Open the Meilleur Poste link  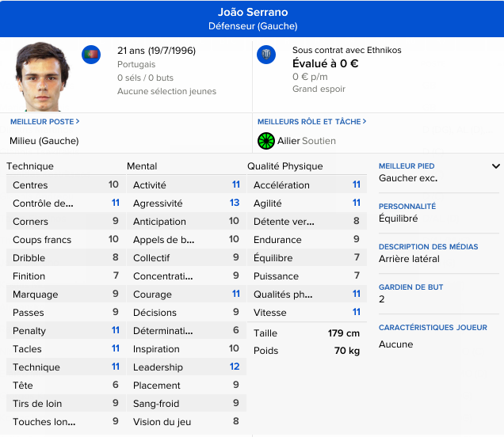coord(44,122)
